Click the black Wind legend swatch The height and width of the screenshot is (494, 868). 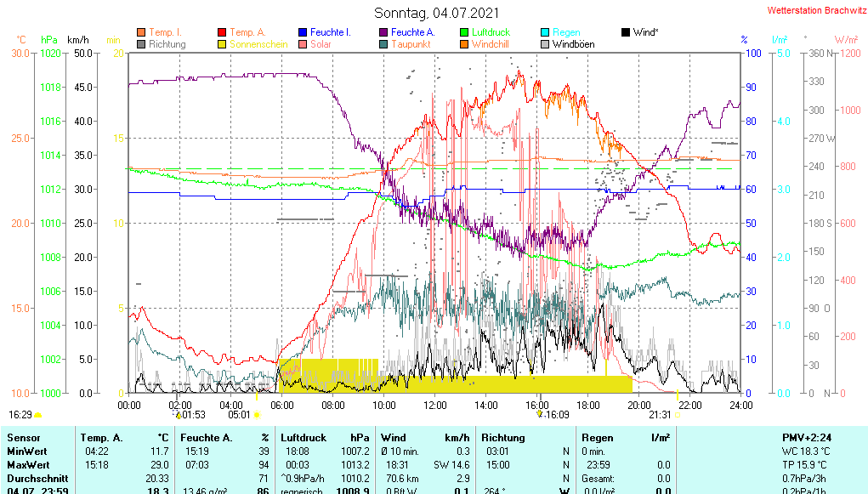(x=626, y=32)
